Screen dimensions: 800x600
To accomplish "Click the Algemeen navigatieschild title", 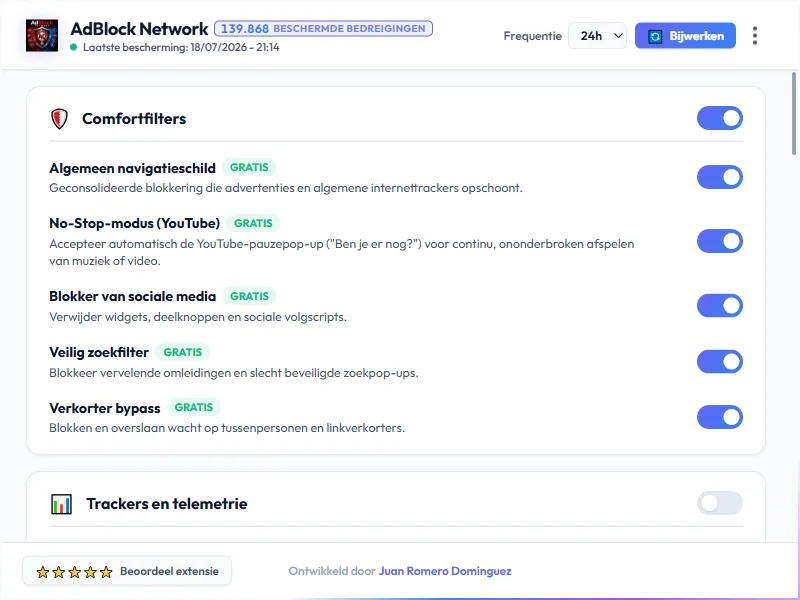I will 133,168.
